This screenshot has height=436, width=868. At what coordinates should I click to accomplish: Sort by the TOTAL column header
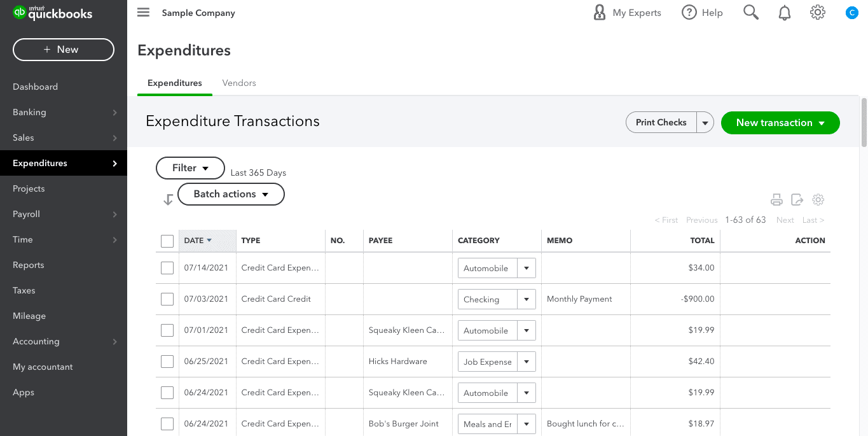click(703, 241)
